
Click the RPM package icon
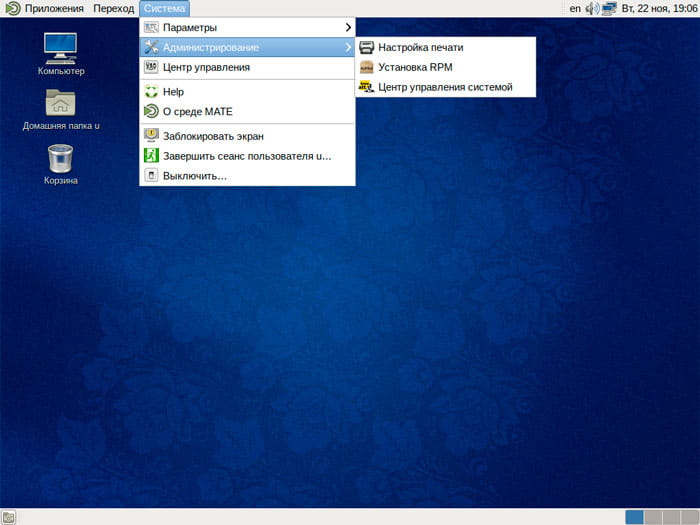(x=367, y=67)
